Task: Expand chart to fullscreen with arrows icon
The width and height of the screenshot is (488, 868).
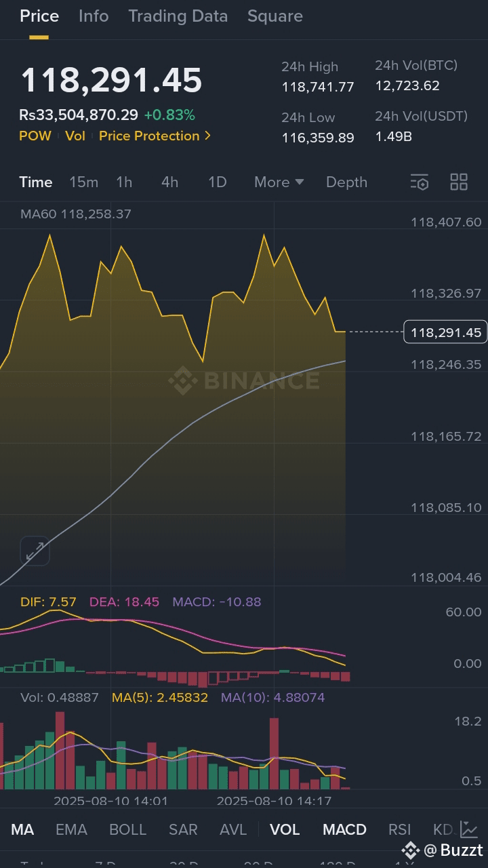Action: tap(35, 551)
